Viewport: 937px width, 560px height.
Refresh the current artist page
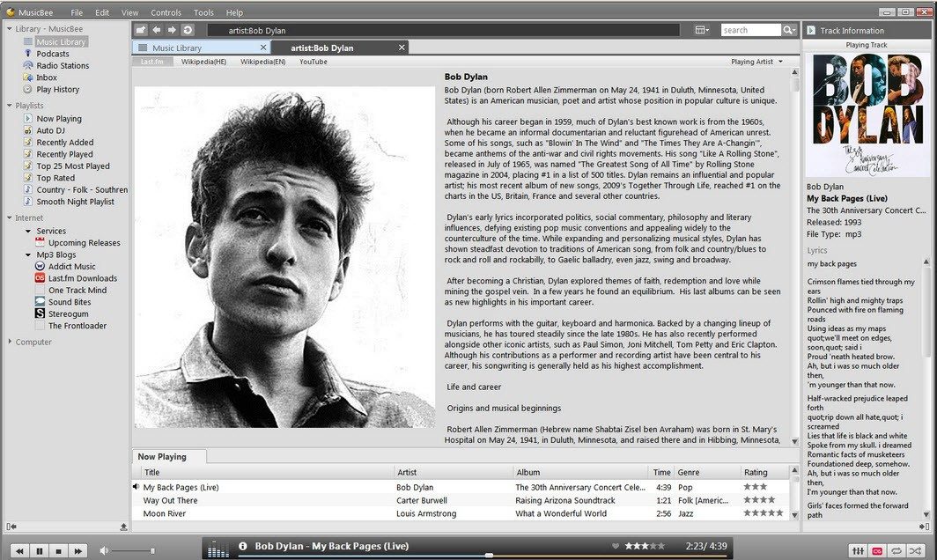tap(188, 30)
